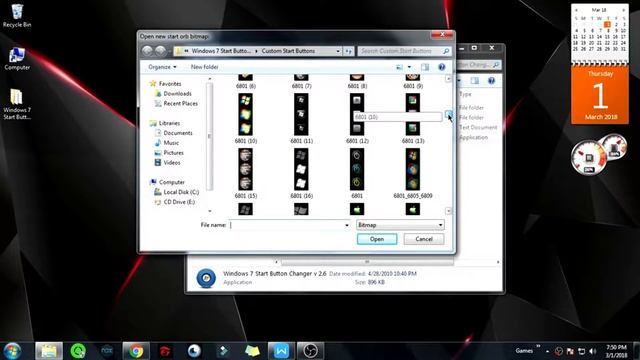This screenshot has height=360, width=640.
Task: Click the Forward arrow in the file dialog
Action: [160, 51]
